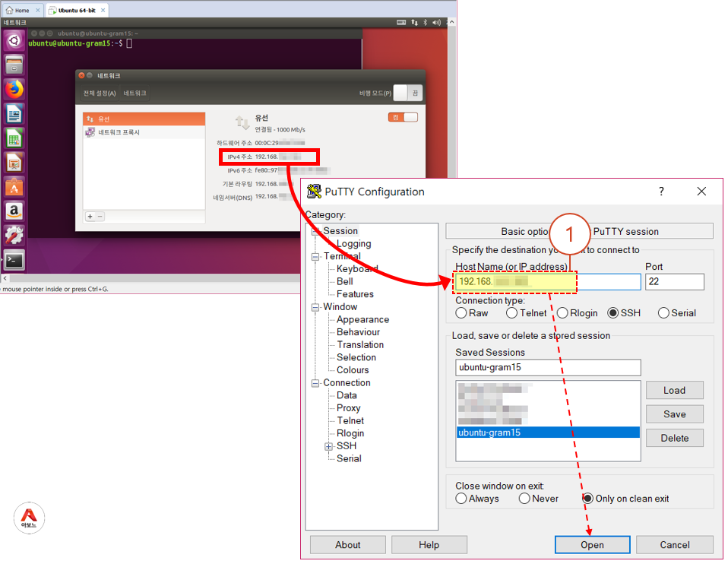Click the VM horizontal scrollbar left arrow

[5, 278]
